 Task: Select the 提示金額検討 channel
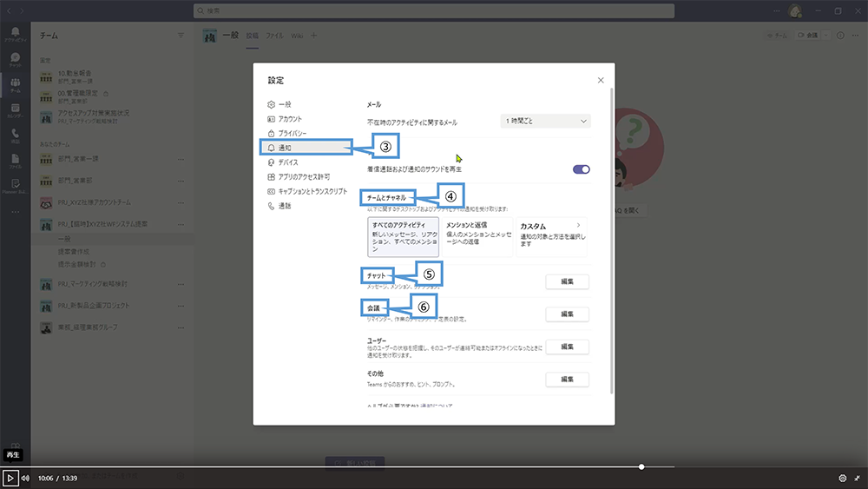tap(77, 264)
